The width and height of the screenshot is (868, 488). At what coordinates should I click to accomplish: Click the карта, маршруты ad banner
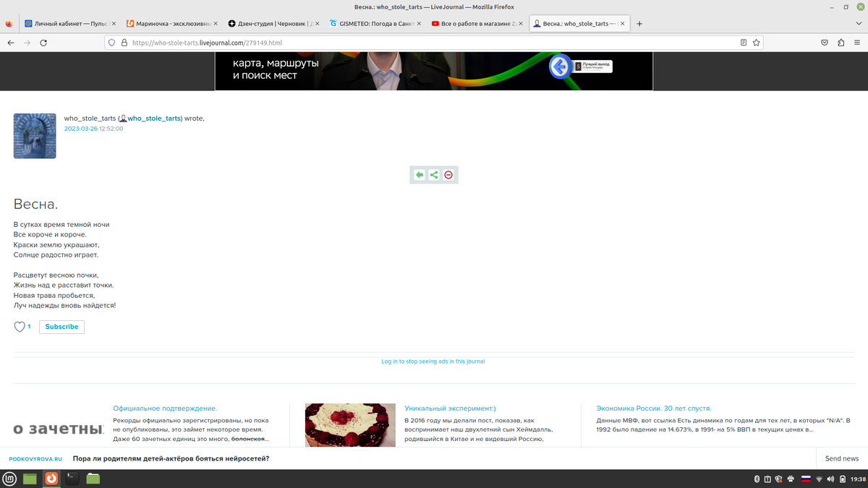434,71
